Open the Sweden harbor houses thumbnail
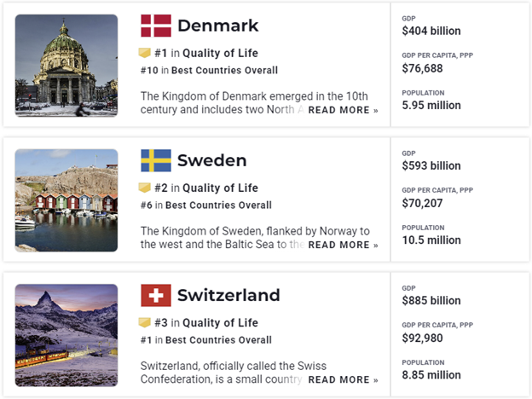The image size is (532, 399). point(66,200)
